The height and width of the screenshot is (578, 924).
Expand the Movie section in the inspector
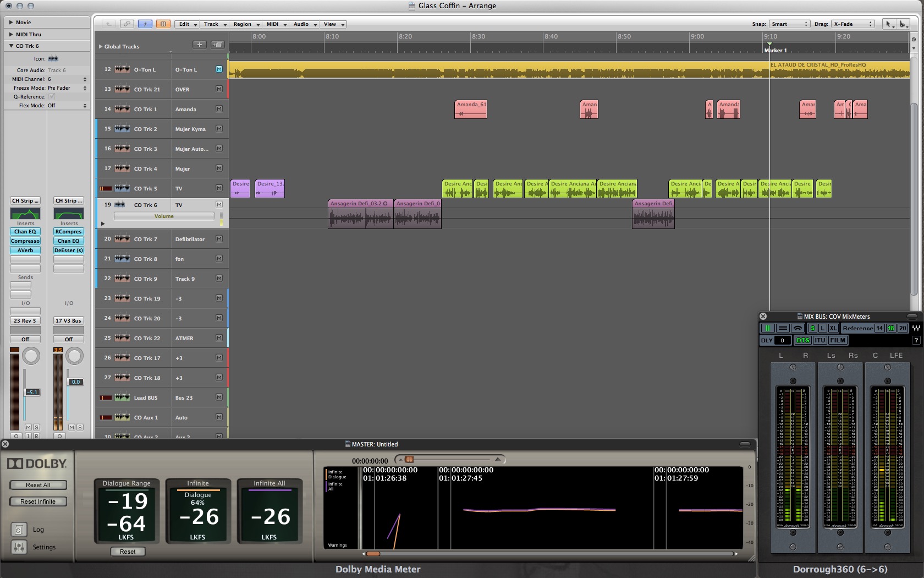pyautogui.click(x=10, y=22)
